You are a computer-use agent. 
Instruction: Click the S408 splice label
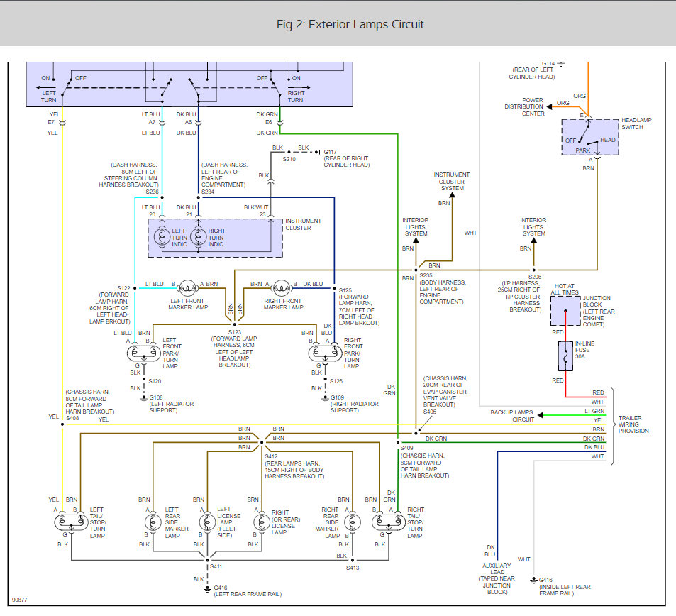pyautogui.click(x=72, y=418)
